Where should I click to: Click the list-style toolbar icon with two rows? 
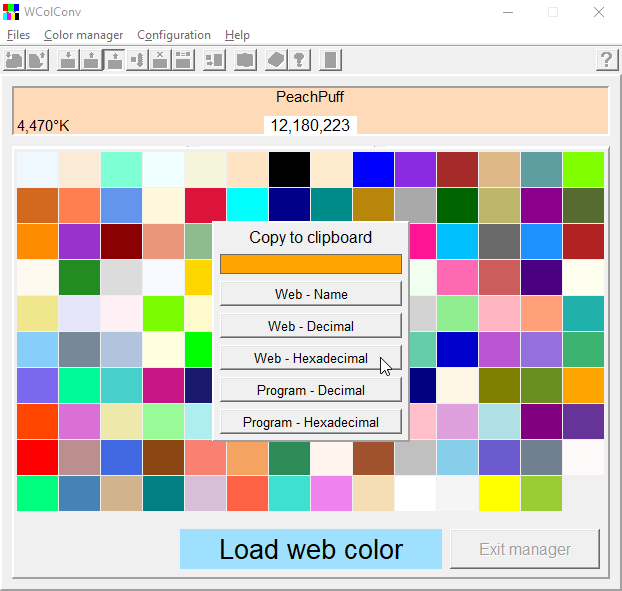183,59
